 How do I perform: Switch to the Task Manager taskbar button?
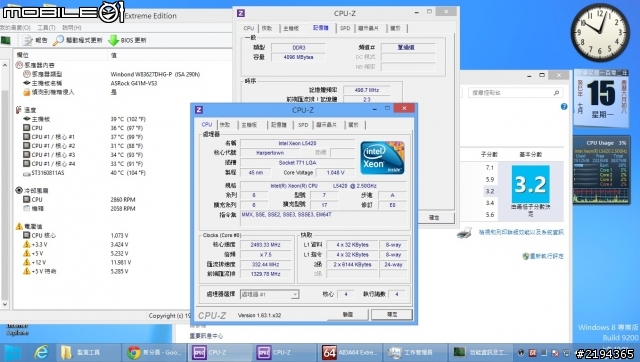415,352
